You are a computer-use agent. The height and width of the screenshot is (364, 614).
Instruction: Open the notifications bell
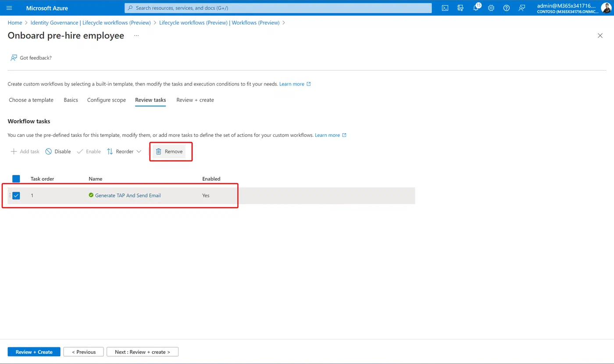[x=476, y=8]
